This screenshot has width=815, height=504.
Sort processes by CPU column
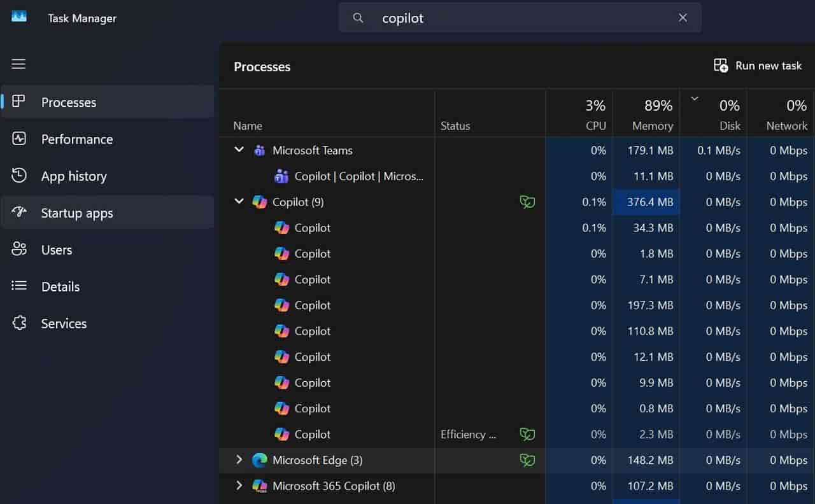tap(579, 113)
